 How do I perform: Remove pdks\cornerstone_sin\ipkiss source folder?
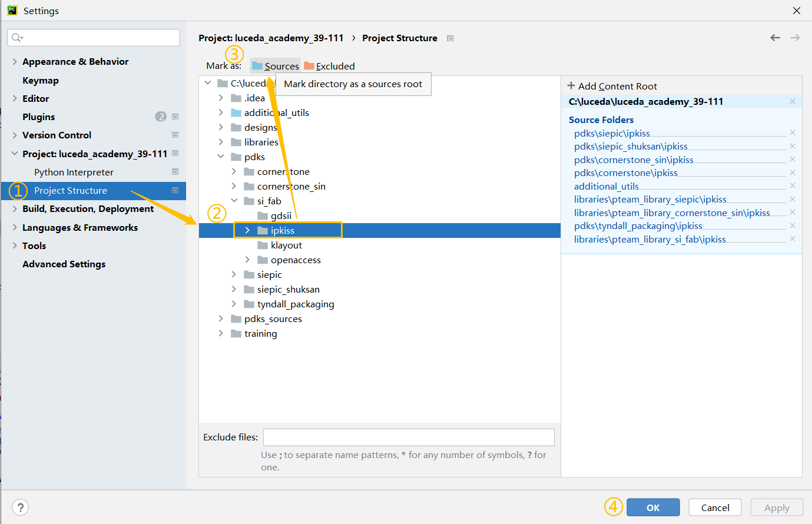793,160
